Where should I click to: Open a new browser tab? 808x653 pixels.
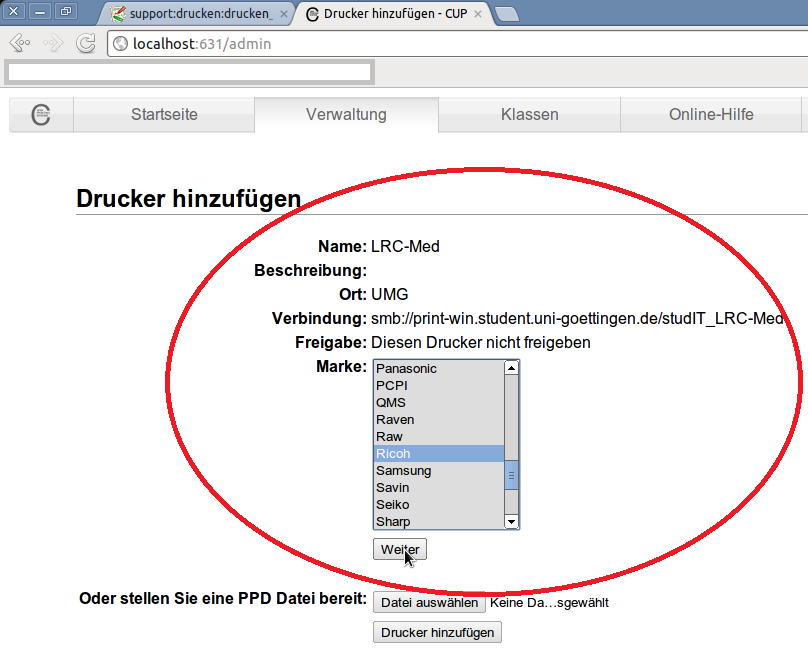(507, 14)
